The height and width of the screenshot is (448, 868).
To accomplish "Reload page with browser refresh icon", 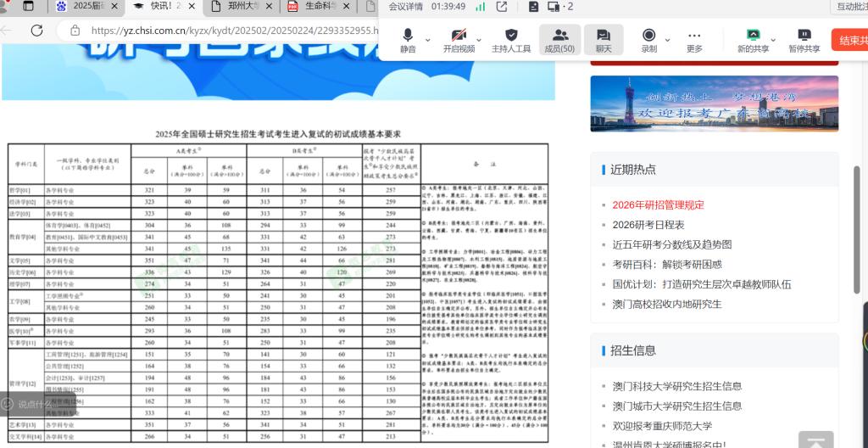I will [x=36, y=31].
